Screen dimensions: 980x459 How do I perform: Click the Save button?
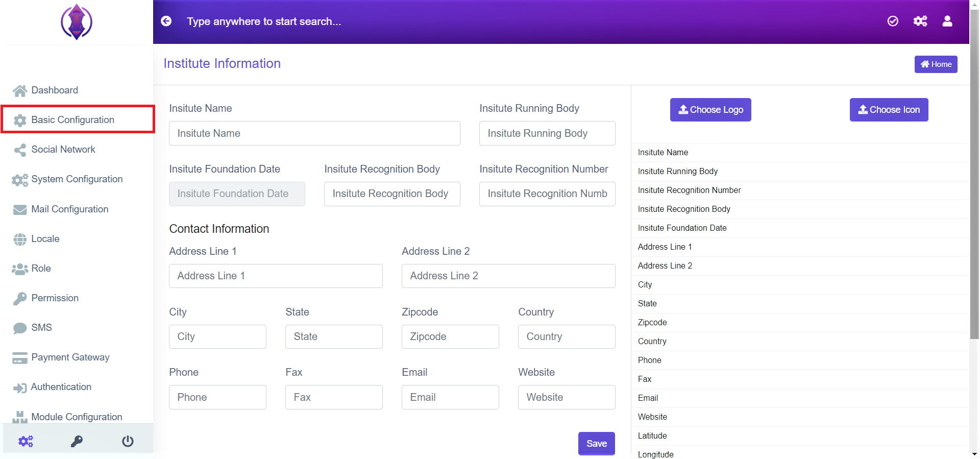pos(596,444)
